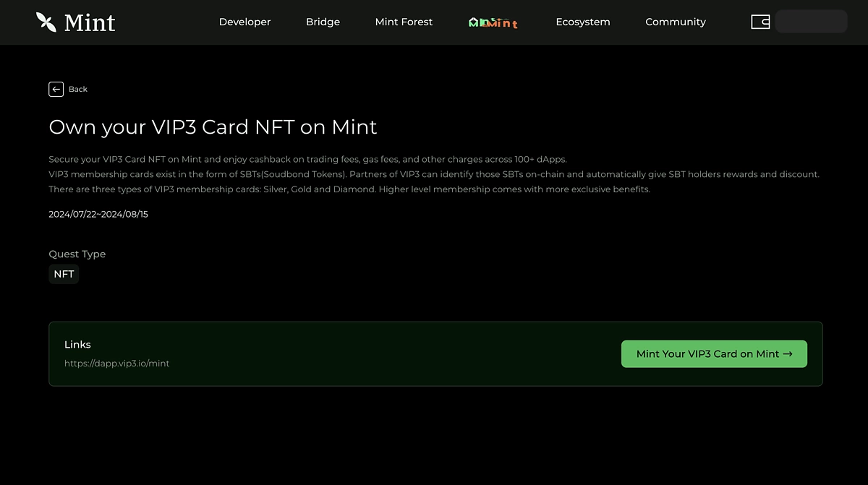868x485 pixels.
Task: Click the Mint wordmark text
Action: coord(90,22)
